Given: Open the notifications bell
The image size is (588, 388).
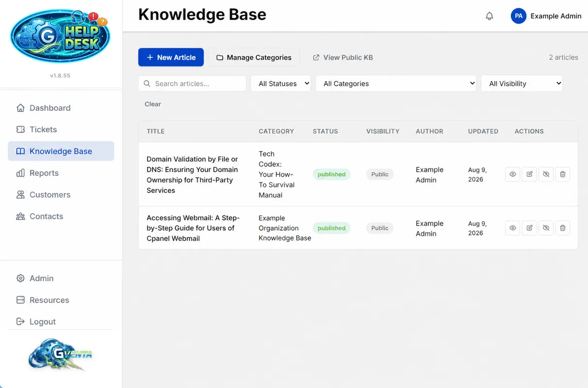Looking at the screenshot, I should (x=489, y=16).
